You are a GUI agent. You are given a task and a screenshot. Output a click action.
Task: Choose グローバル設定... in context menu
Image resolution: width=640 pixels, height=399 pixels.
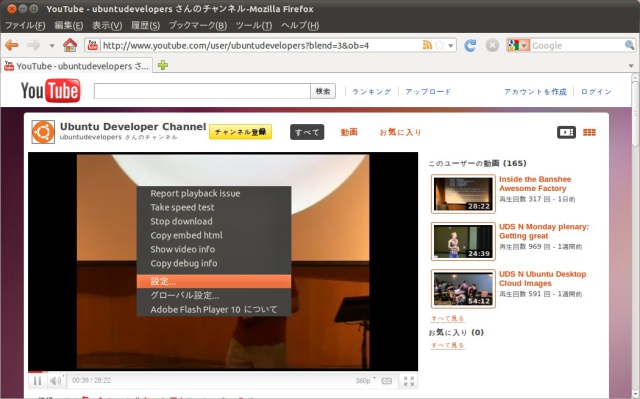point(214,295)
